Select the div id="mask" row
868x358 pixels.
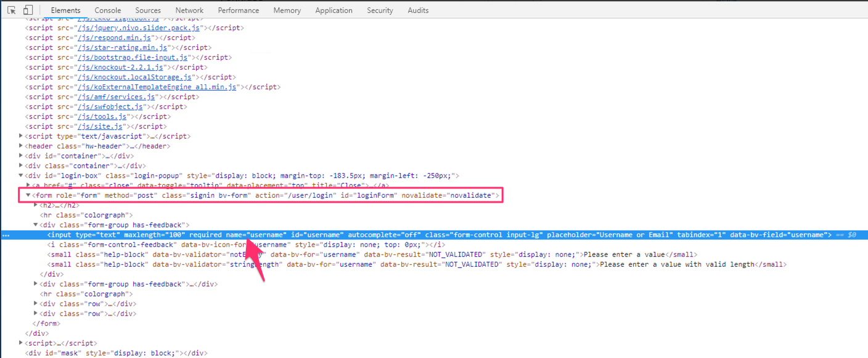[116, 353]
